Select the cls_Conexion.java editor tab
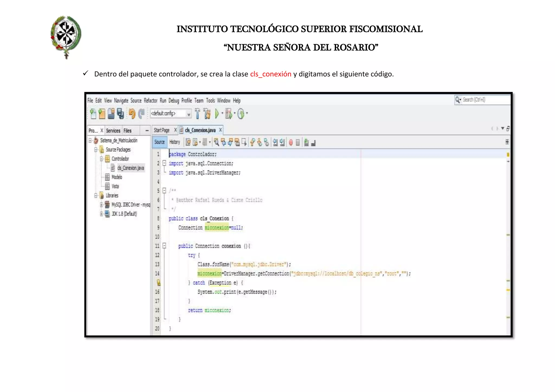 point(200,130)
